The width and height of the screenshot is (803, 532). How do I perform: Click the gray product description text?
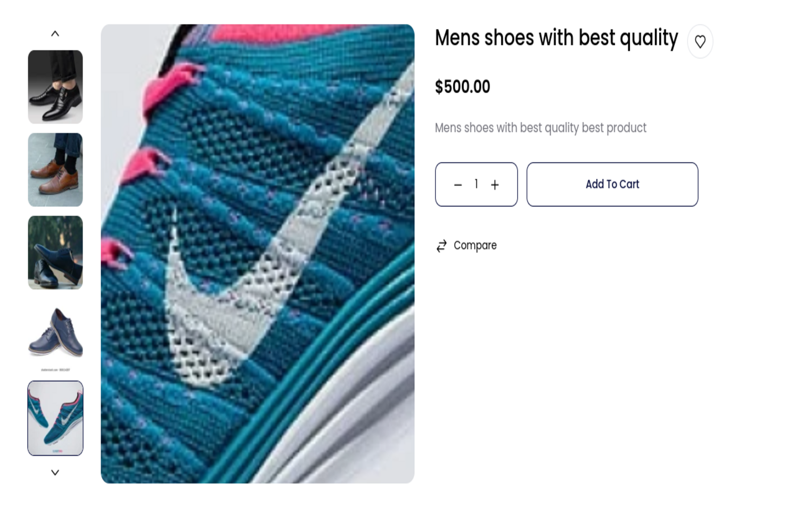tap(540, 128)
